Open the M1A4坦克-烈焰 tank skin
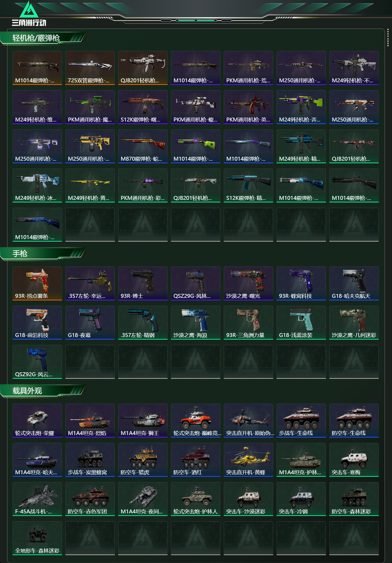The height and width of the screenshot is (563, 392). 90,421
